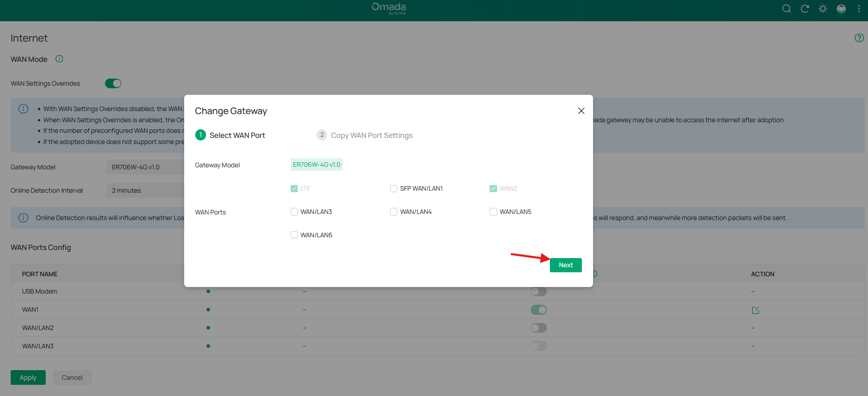868x396 pixels.
Task: Open the user account avatar menu
Action: [841, 9]
